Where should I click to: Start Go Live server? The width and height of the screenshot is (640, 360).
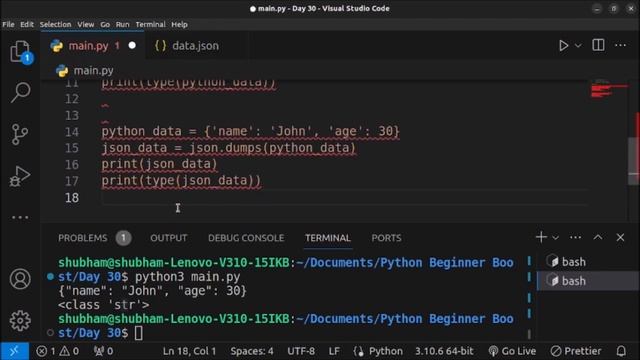pos(512,351)
